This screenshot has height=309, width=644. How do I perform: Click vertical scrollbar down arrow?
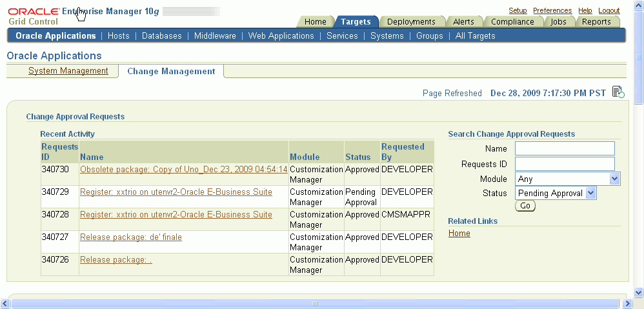(639, 293)
